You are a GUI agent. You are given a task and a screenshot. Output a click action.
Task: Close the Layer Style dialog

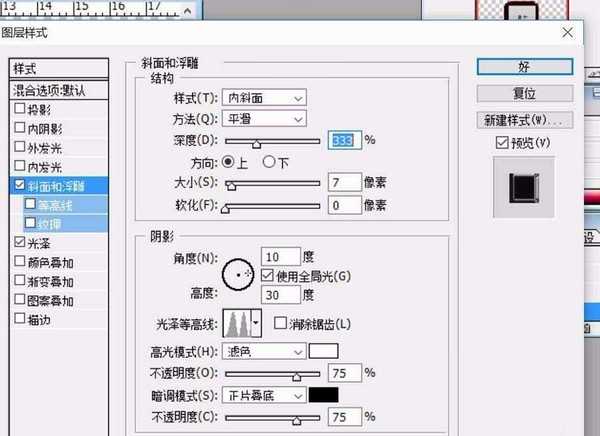tap(568, 35)
